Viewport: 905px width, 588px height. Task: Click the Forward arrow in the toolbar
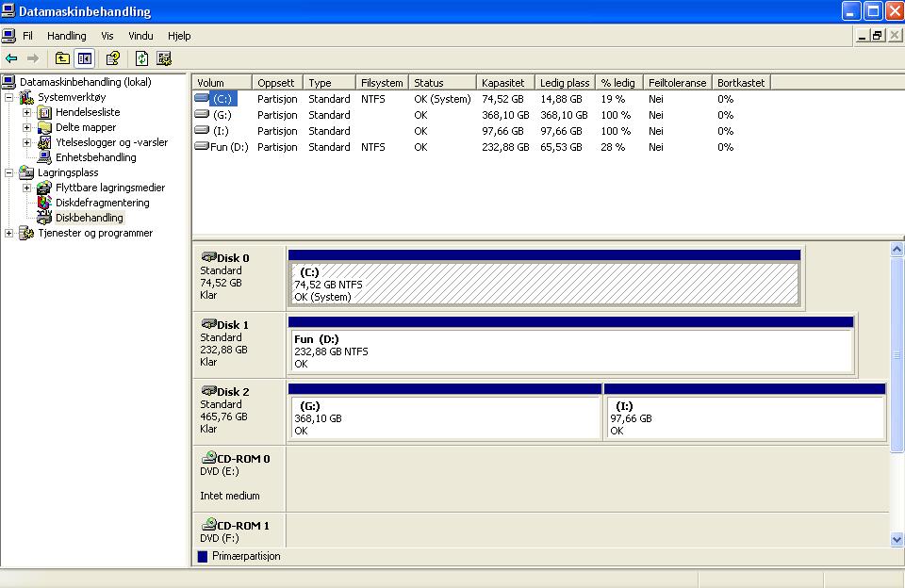tap(33, 58)
